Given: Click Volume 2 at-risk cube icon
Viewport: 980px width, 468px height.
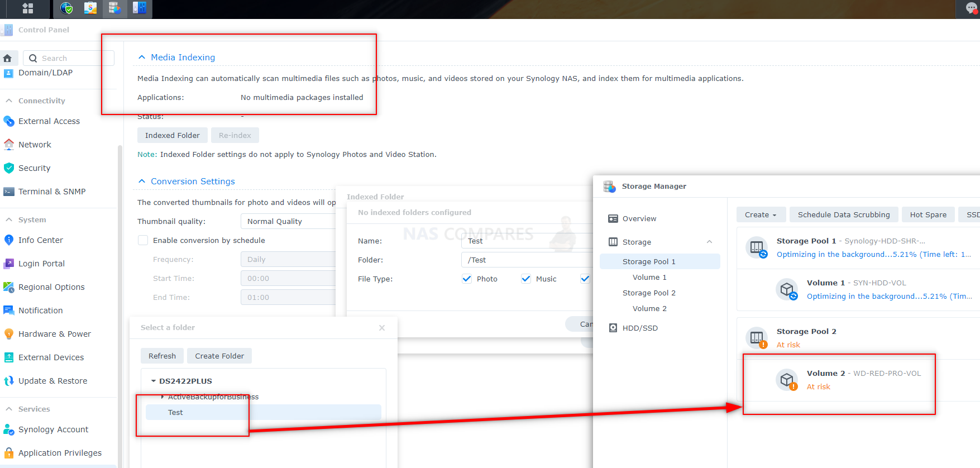Looking at the screenshot, I should coord(787,380).
